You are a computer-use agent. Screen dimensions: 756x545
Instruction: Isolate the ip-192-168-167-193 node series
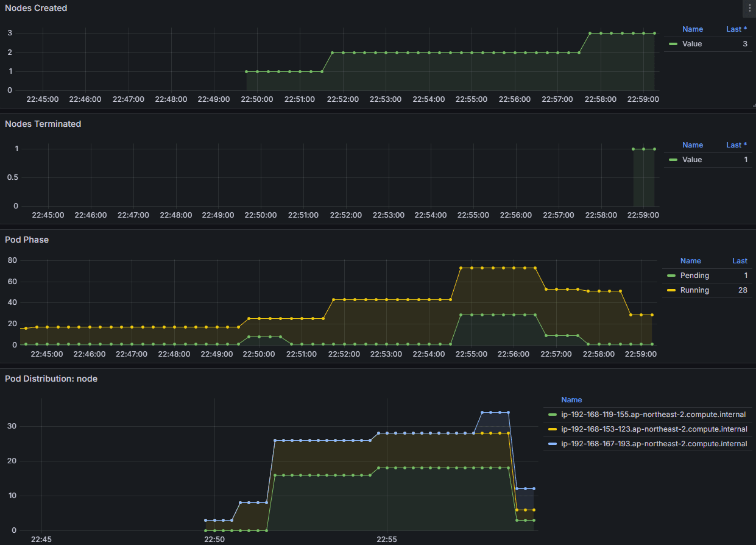654,444
